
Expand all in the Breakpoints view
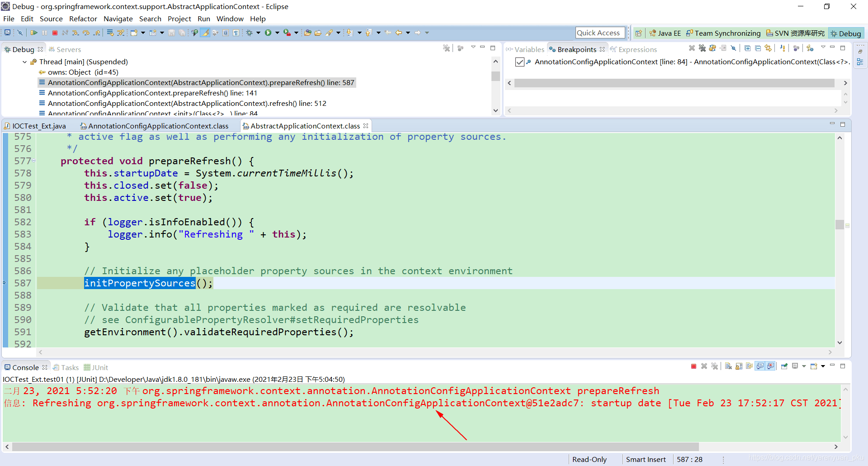pyautogui.click(x=747, y=48)
